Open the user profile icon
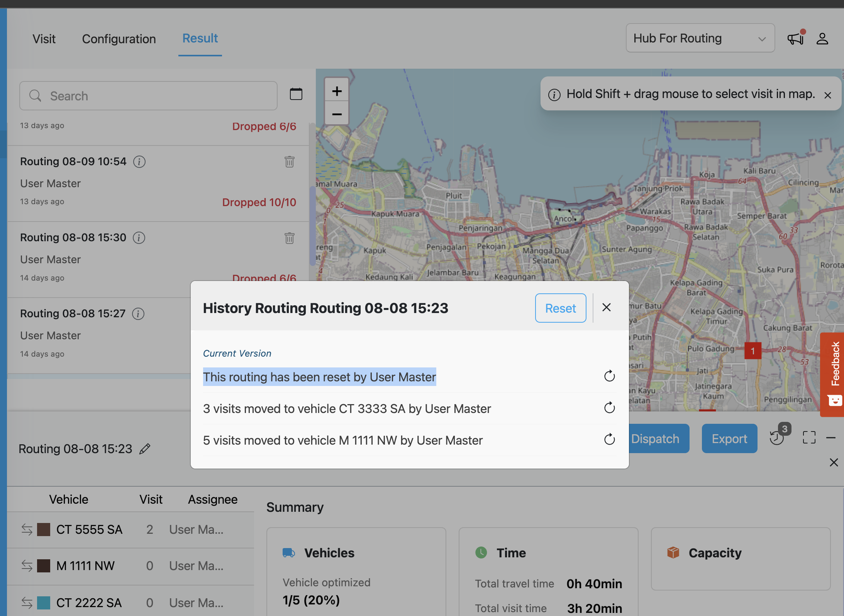This screenshot has width=844, height=616. tap(822, 39)
